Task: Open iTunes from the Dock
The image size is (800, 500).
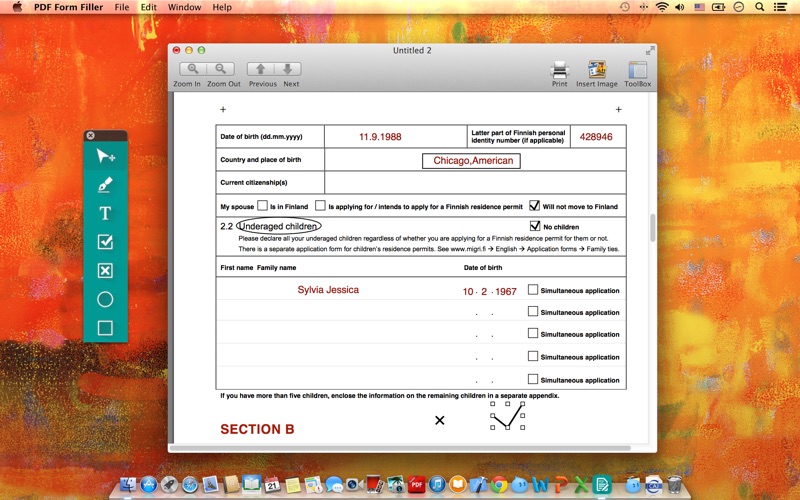Action: [x=437, y=484]
